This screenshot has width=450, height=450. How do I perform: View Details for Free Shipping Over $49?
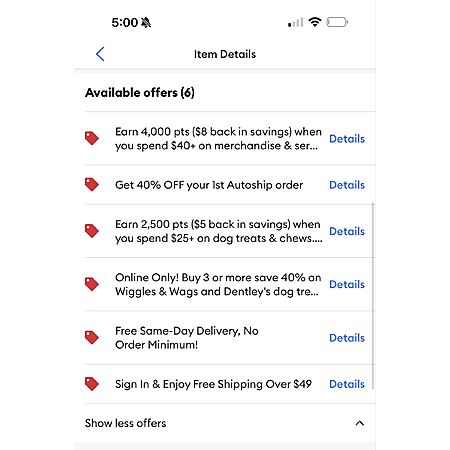point(347,384)
